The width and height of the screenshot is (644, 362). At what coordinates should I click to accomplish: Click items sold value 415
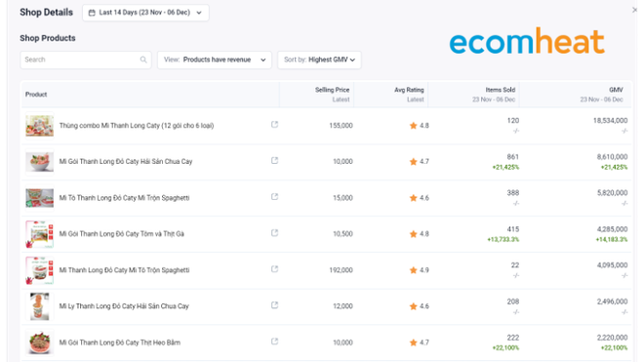513,229
